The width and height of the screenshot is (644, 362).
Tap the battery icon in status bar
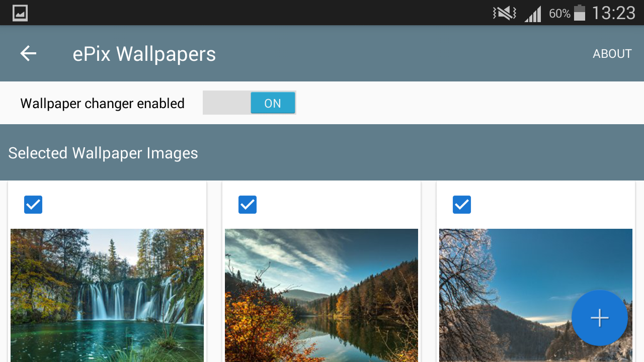[x=580, y=13]
